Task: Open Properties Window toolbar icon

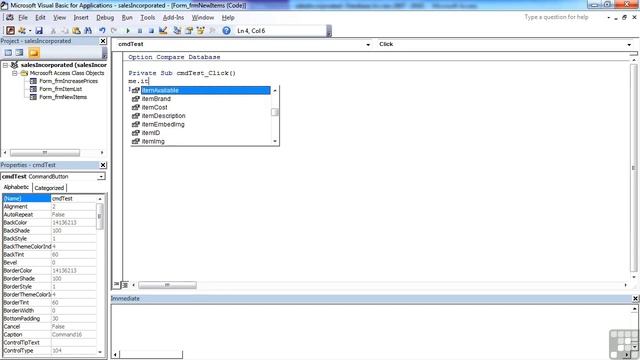Action: tap(189, 31)
